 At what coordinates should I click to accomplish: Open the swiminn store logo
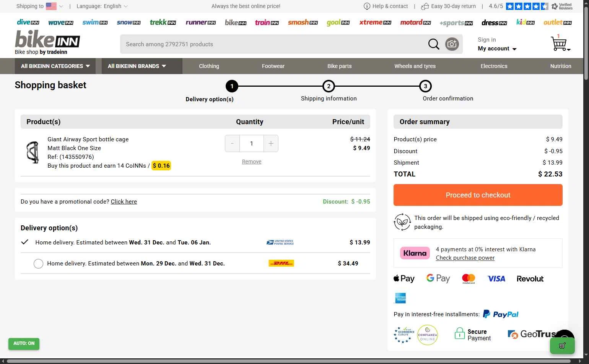point(95,23)
